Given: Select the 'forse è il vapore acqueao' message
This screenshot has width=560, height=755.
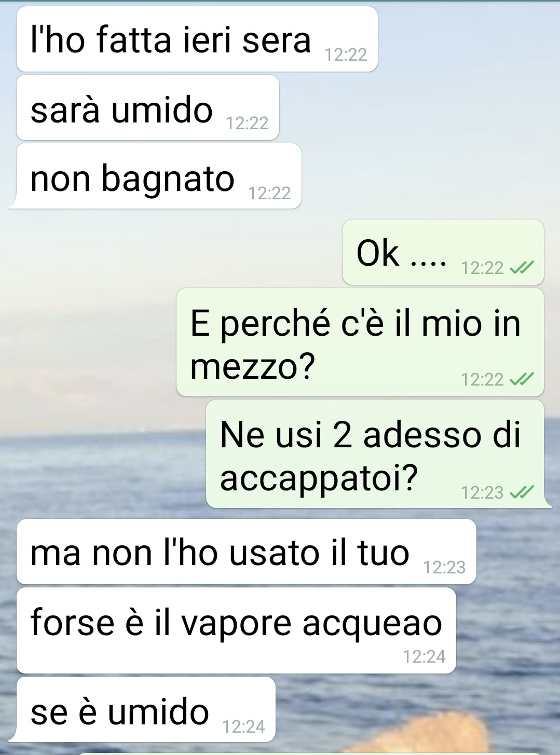Looking at the screenshot, I should click(x=236, y=630).
